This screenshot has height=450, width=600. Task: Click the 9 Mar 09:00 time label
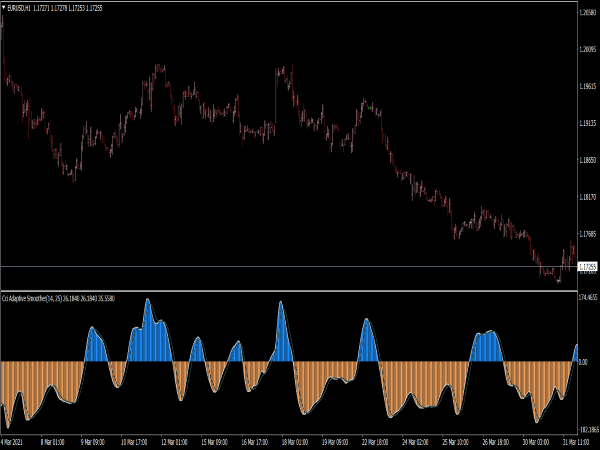coord(93,442)
